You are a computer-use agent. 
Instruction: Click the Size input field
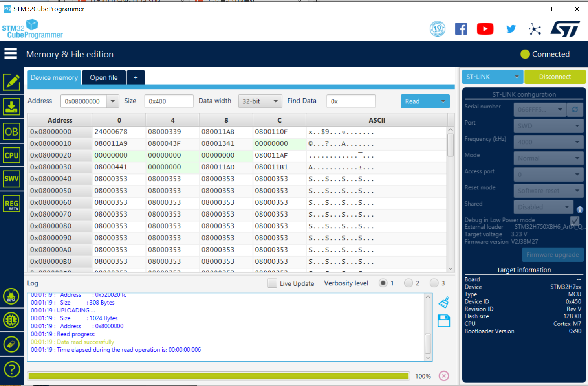tap(169, 101)
